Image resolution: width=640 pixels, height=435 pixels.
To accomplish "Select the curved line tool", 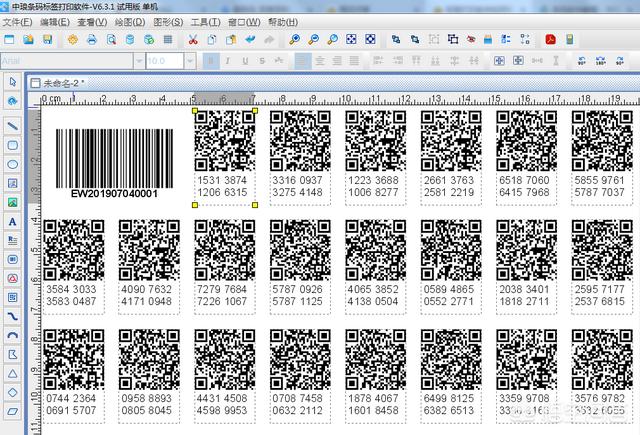I will click(13, 316).
